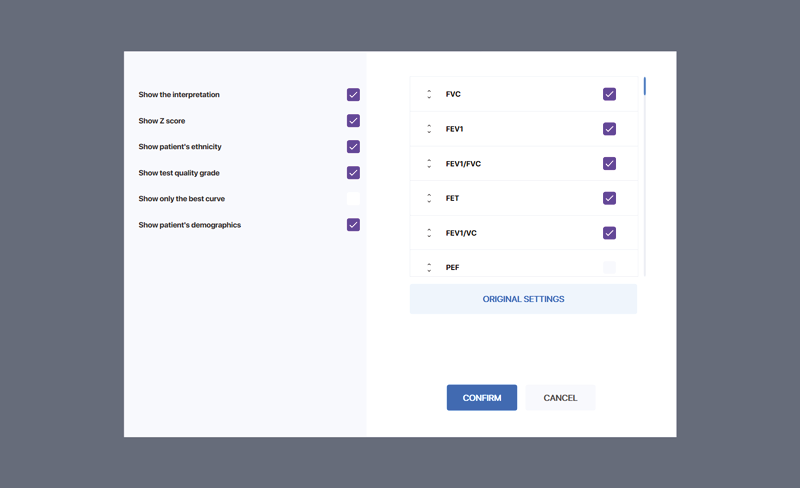Disable Show Z score option
800x488 pixels.
353,121
